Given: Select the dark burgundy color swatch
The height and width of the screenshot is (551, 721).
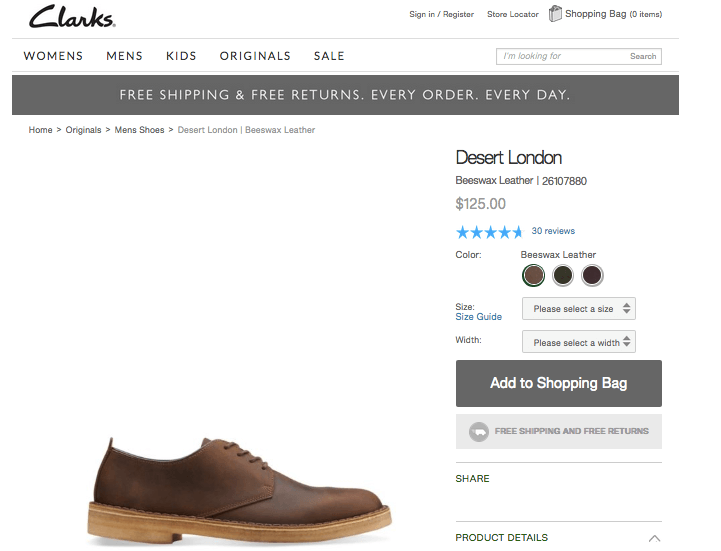Looking at the screenshot, I should [x=593, y=275].
